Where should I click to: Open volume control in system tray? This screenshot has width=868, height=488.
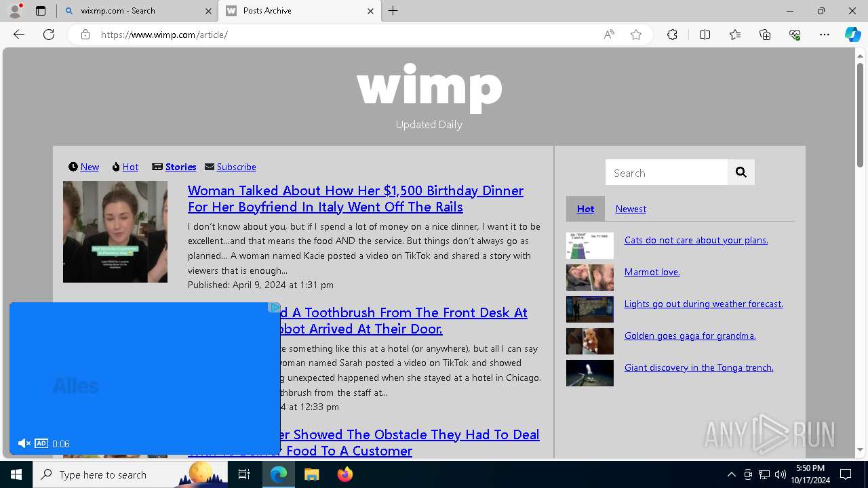click(781, 474)
